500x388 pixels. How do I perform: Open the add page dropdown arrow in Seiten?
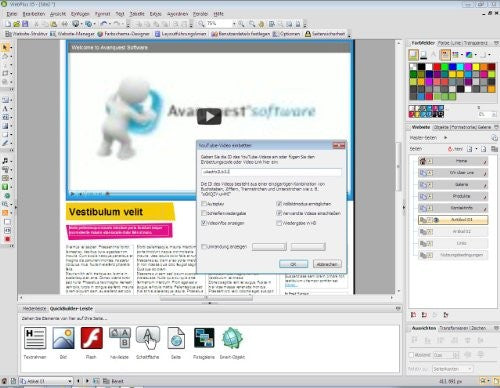click(476, 149)
